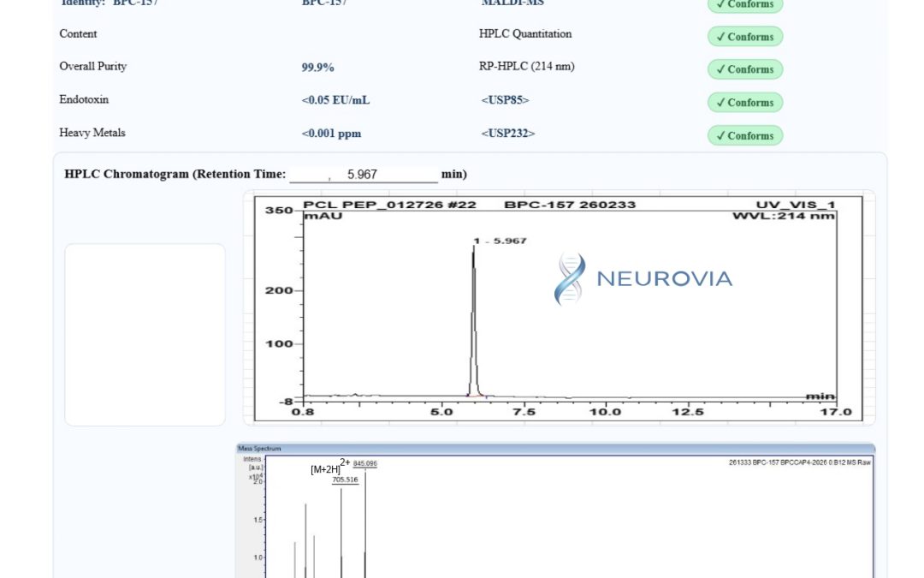Click the "<USP85>" method reference
Image resolution: width=924 pixels, height=578 pixels.
[x=505, y=100]
